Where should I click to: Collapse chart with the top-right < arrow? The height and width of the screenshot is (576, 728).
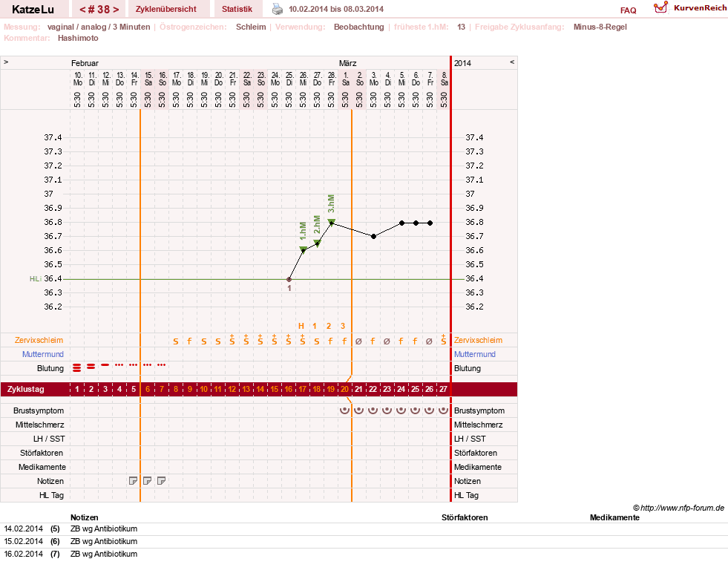click(x=512, y=62)
